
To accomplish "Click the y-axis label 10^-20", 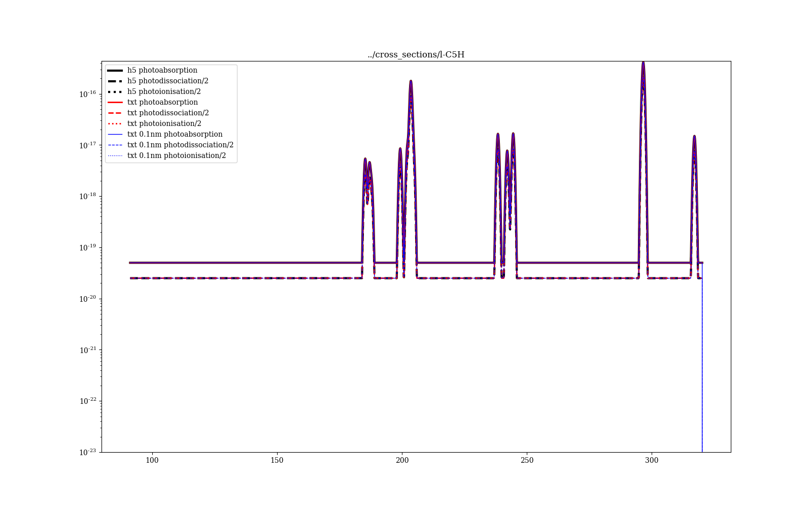I will click(88, 298).
